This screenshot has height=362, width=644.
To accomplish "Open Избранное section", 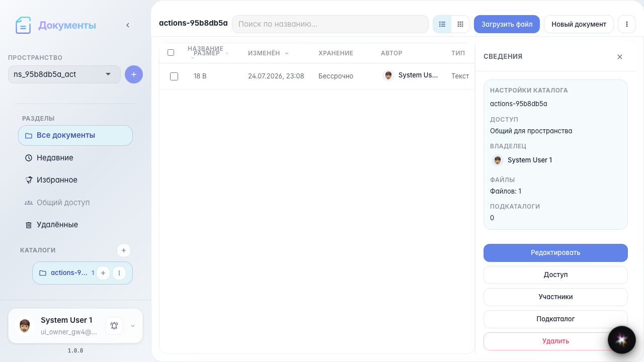I will coord(75,180).
